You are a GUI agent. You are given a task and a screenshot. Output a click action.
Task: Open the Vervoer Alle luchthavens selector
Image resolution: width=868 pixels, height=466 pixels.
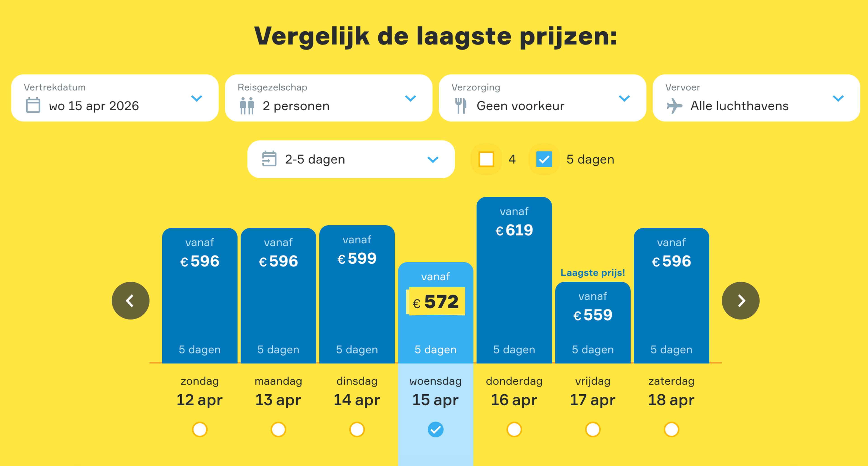838,98
